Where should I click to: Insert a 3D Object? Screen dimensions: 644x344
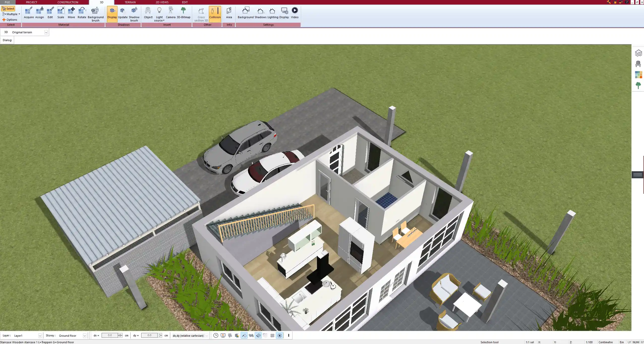(x=148, y=13)
